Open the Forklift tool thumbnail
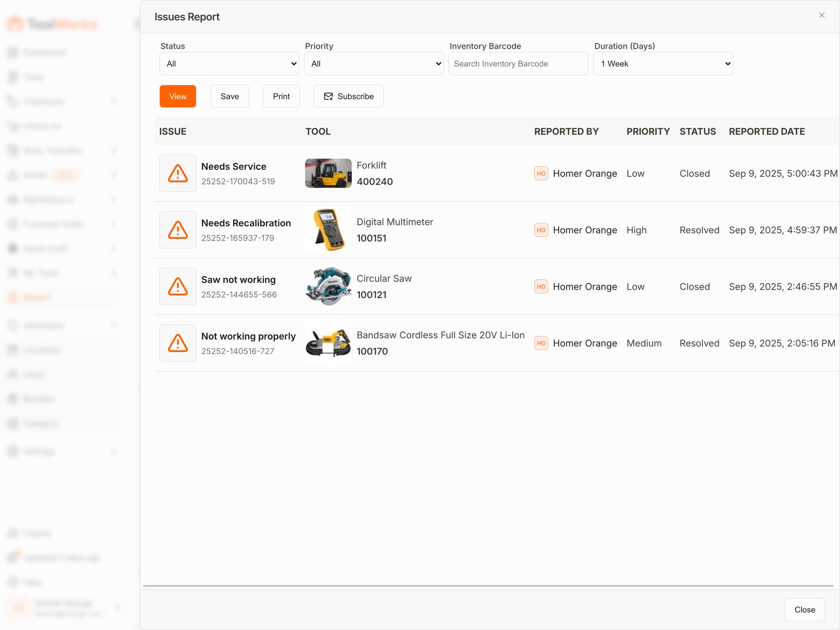This screenshot has height=630, width=840. [x=328, y=173]
